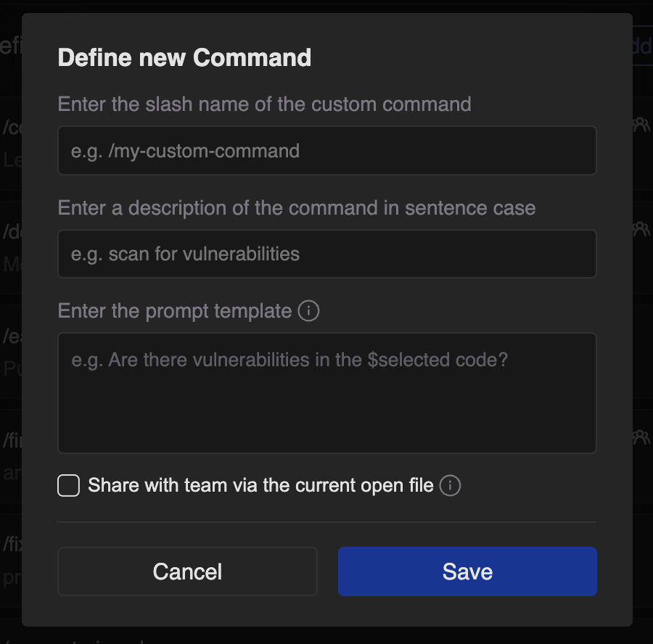
Task: Click the team icon on the first command row
Action: [x=641, y=125]
